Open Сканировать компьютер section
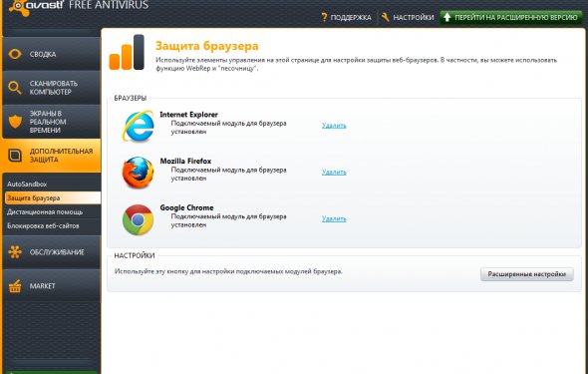 52,88
